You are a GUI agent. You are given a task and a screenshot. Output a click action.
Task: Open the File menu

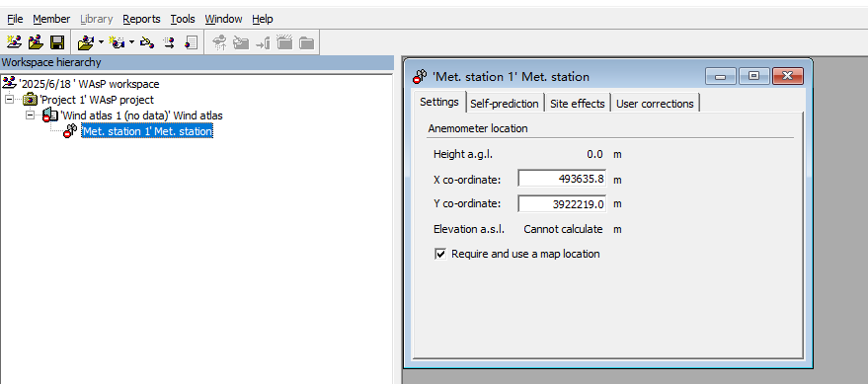pyautogui.click(x=15, y=19)
